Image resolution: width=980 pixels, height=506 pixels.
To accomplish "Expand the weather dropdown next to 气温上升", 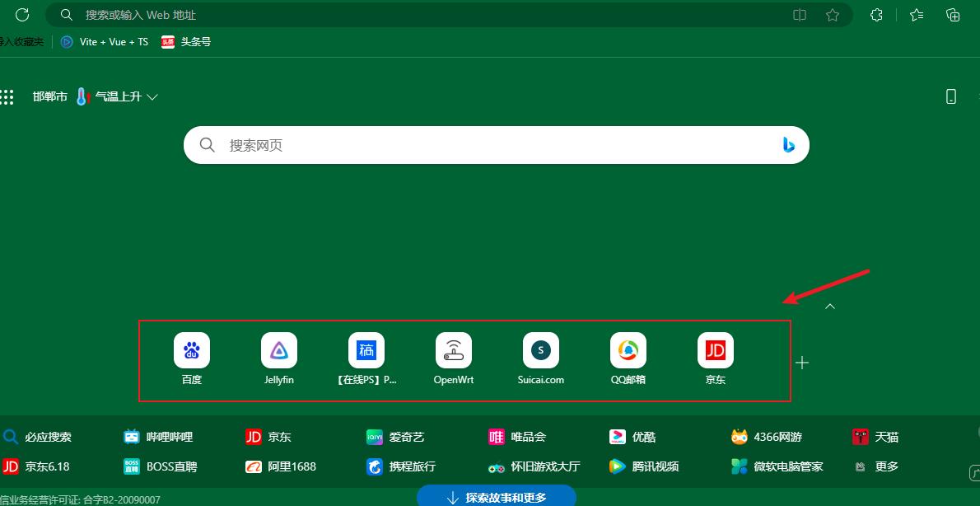I will coord(152,96).
